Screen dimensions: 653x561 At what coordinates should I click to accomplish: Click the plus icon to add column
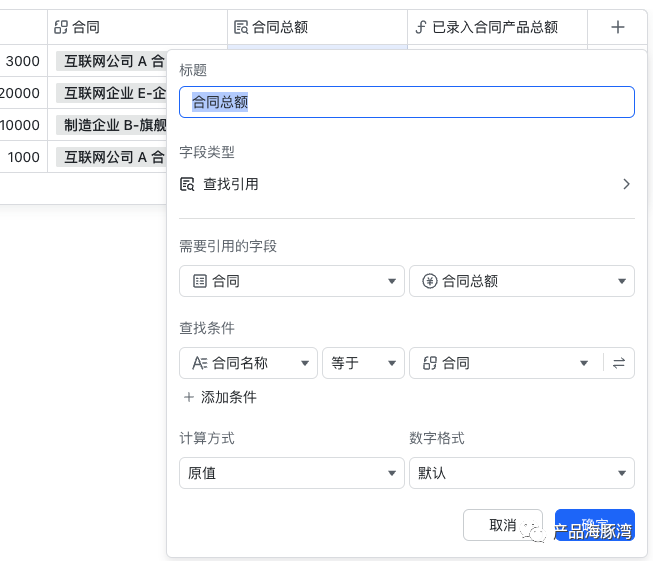617,27
